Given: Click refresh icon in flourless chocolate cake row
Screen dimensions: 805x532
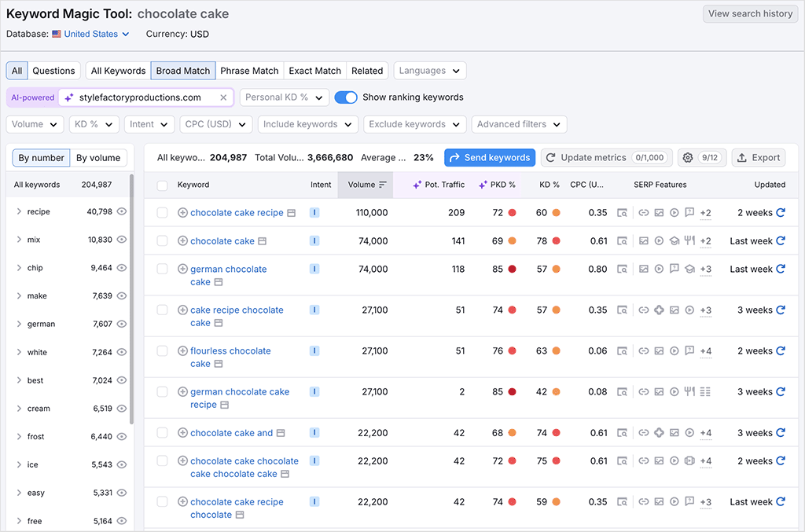Looking at the screenshot, I should [x=781, y=351].
